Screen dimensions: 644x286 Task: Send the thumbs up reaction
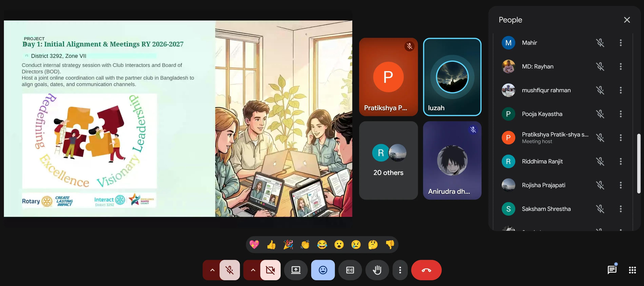point(271,244)
